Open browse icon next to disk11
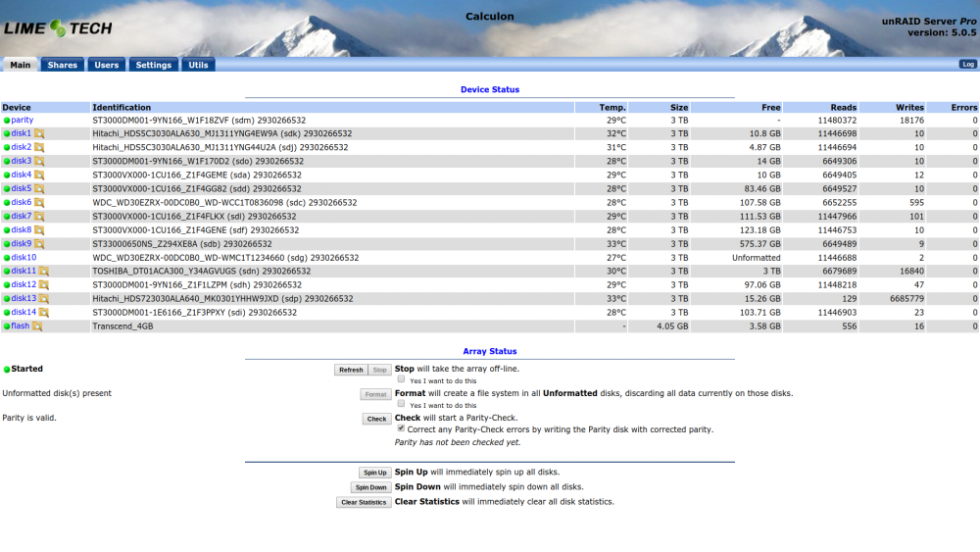This screenshot has height=552, width=980. [44, 272]
